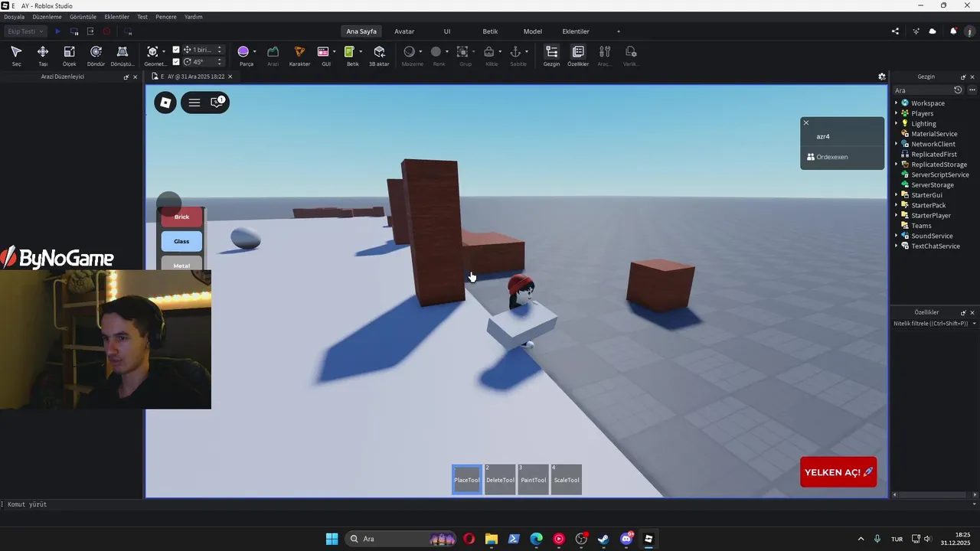
Task: Expand the Geometri dropdown arrow
Action: (164, 52)
